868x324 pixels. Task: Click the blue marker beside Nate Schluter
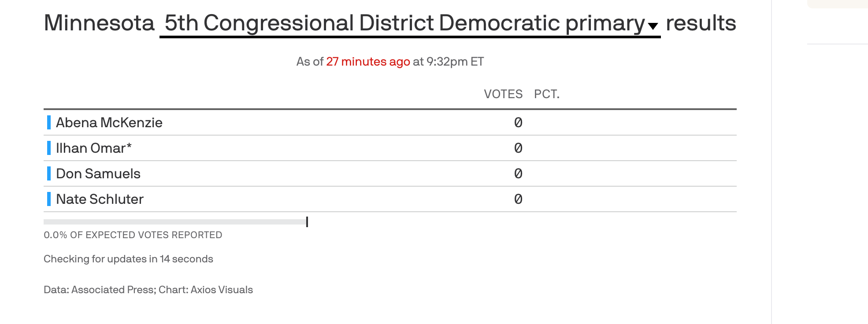tap(49, 199)
